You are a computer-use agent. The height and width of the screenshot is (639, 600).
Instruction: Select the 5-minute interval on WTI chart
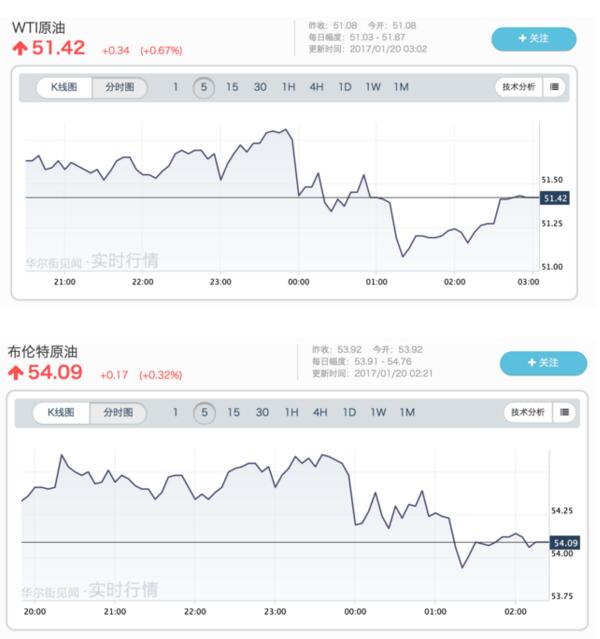click(x=204, y=87)
